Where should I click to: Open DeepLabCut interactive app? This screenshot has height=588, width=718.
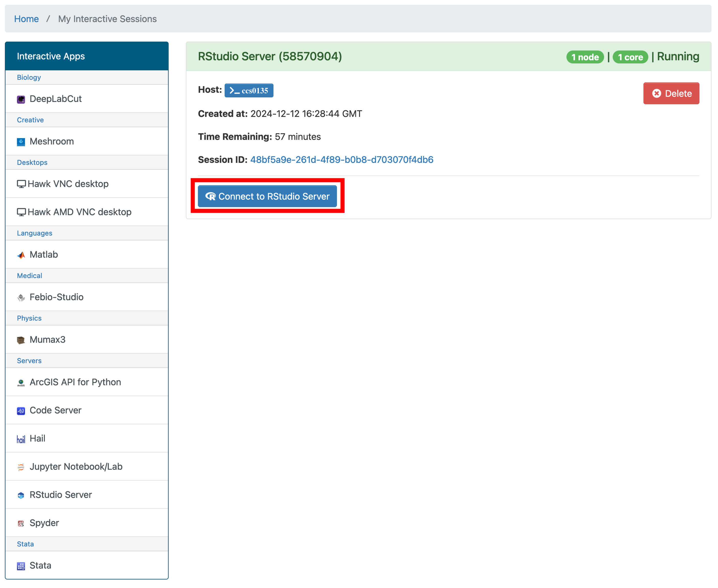(x=87, y=99)
